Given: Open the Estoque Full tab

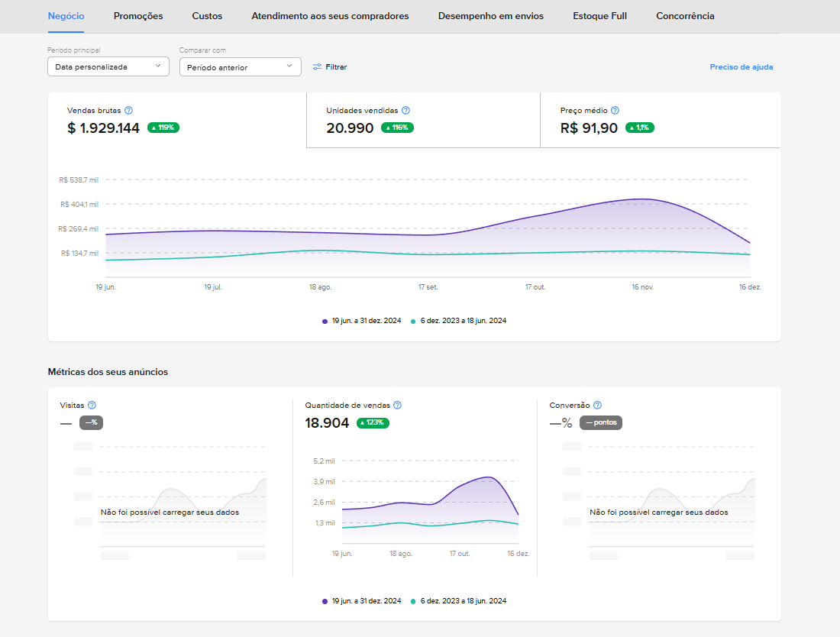Looking at the screenshot, I should (599, 16).
